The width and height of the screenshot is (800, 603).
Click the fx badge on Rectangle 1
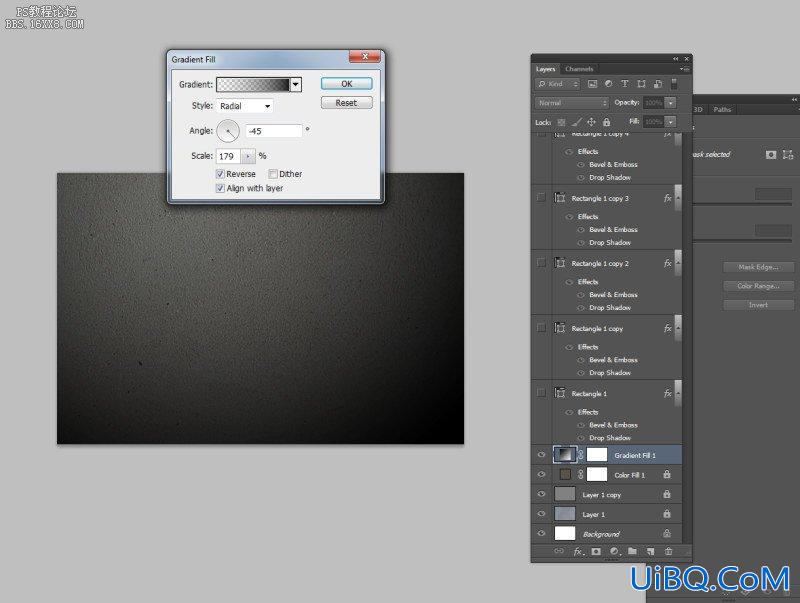(x=667, y=393)
